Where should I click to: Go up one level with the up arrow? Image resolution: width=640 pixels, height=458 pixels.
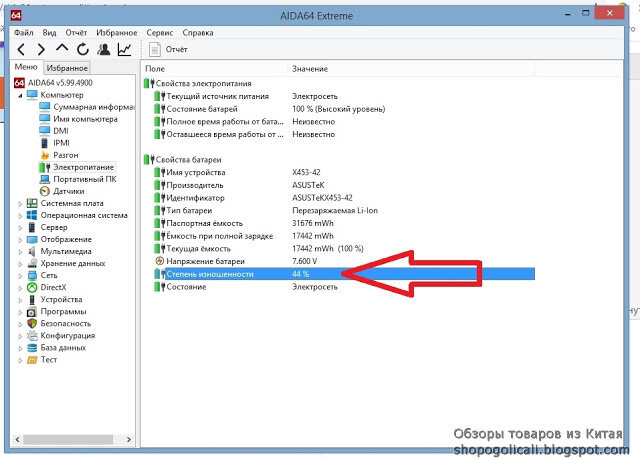tap(62, 48)
